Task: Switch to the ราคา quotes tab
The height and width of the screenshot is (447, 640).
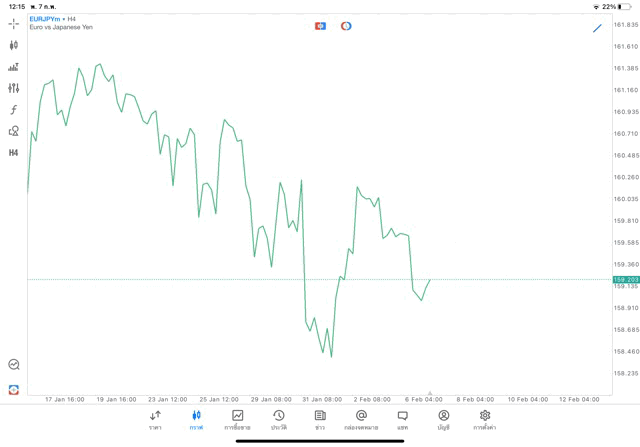Action: [155, 420]
